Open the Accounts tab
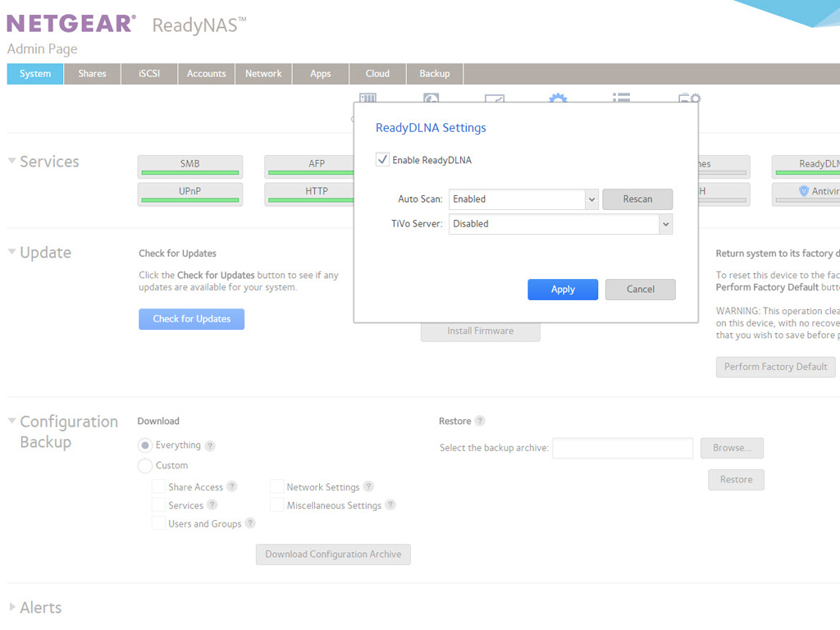The height and width of the screenshot is (630, 840). (206, 74)
